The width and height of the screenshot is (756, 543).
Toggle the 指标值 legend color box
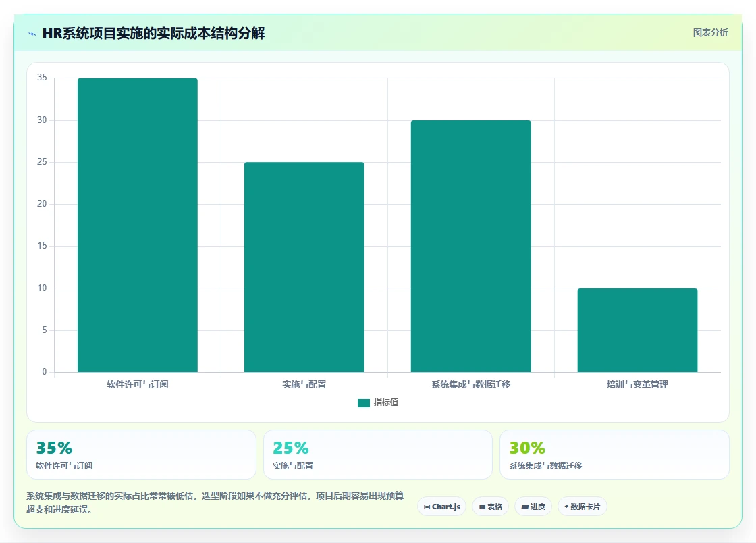pyautogui.click(x=364, y=403)
